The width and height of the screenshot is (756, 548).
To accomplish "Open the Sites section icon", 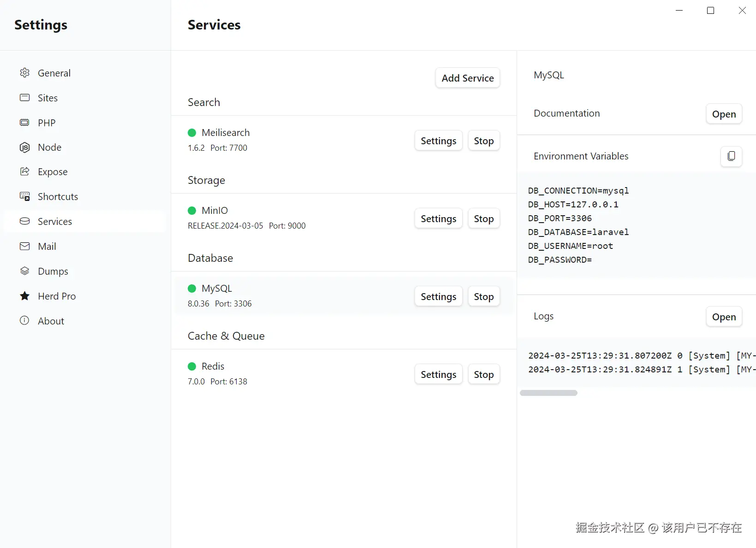I will pos(25,98).
